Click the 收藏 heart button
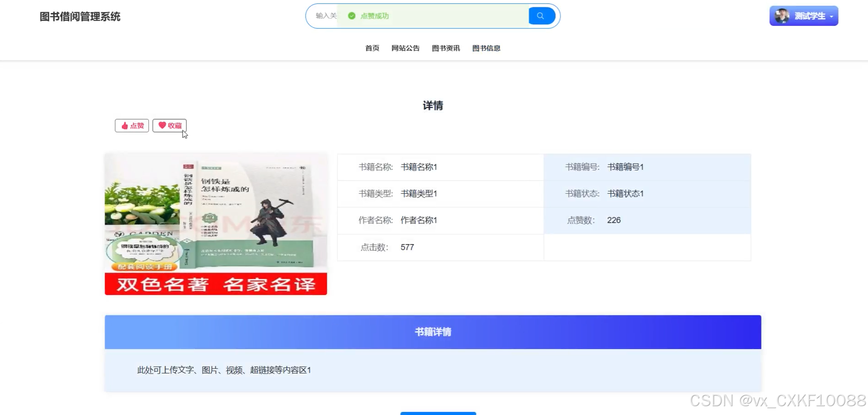 tap(169, 126)
